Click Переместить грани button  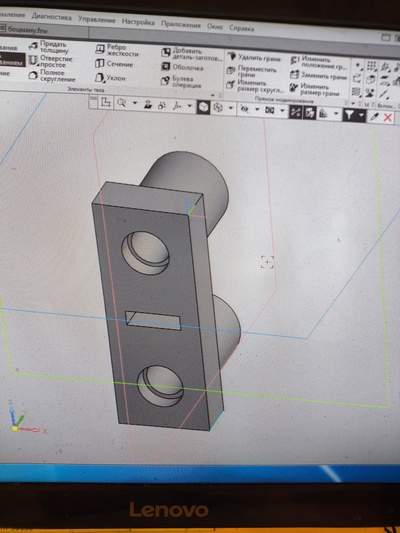252,71
